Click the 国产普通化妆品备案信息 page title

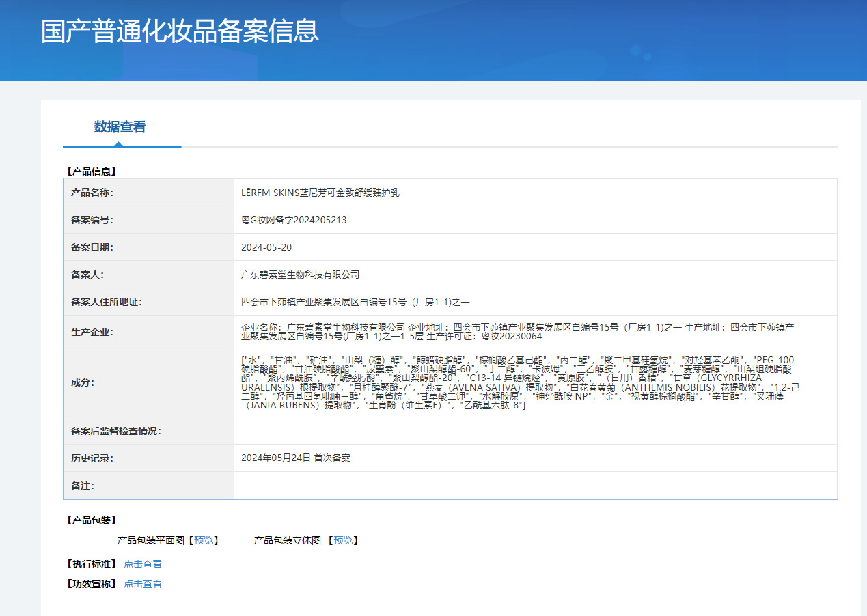(x=180, y=31)
